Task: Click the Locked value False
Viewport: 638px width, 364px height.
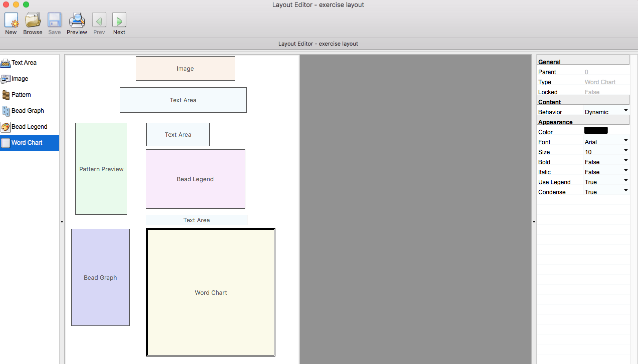Action: tap(592, 92)
